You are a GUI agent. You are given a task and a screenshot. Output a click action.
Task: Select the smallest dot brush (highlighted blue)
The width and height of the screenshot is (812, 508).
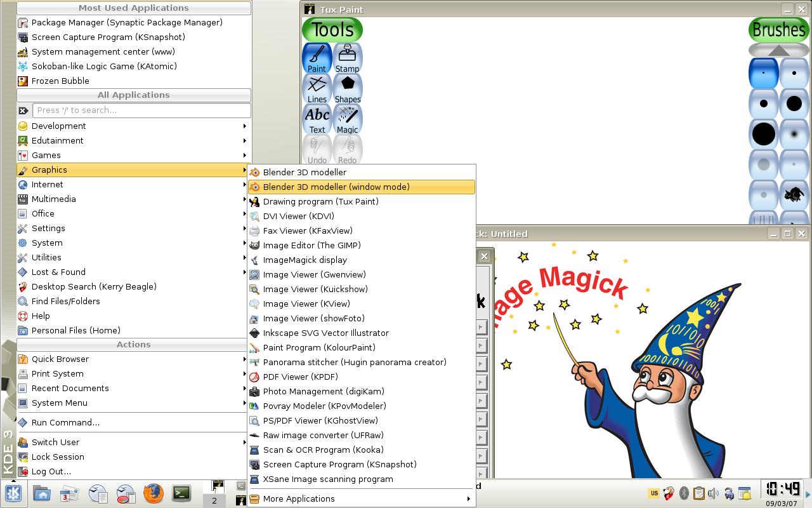click(x=763, y=73)
